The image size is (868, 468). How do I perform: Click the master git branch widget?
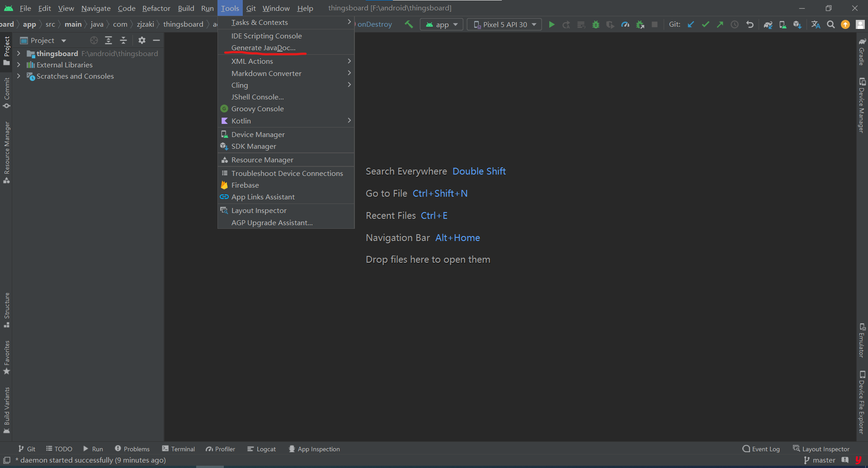(x=819, y=460)
